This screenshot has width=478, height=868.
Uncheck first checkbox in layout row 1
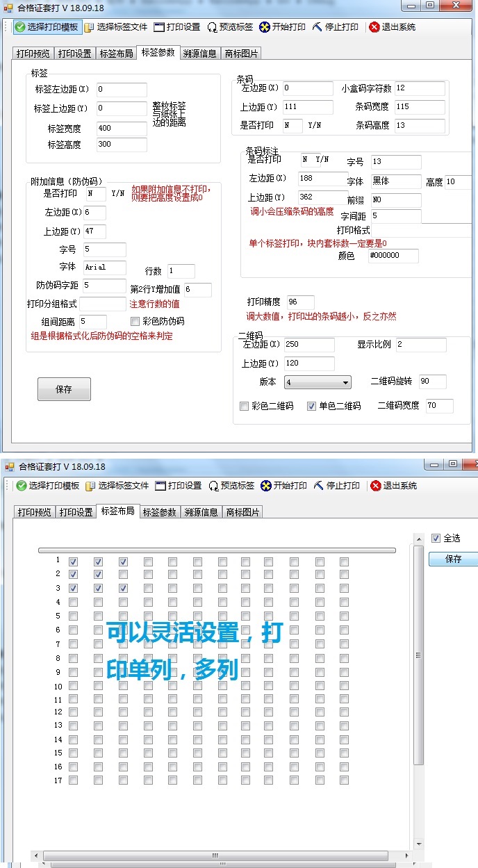[x=74, y=562]
